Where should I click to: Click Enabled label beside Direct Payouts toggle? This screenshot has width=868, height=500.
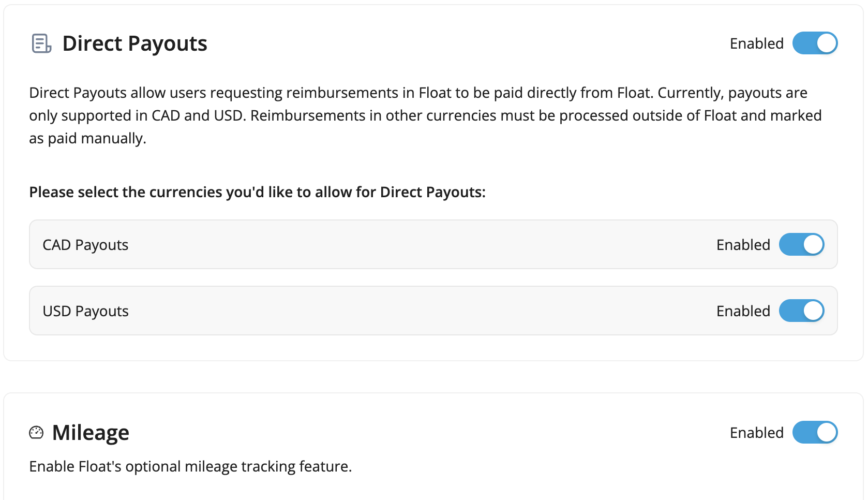(756, 43)
